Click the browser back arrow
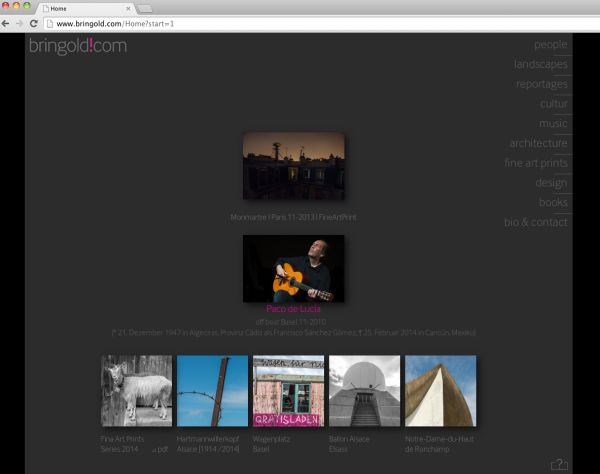 click(x=7, y=22)
